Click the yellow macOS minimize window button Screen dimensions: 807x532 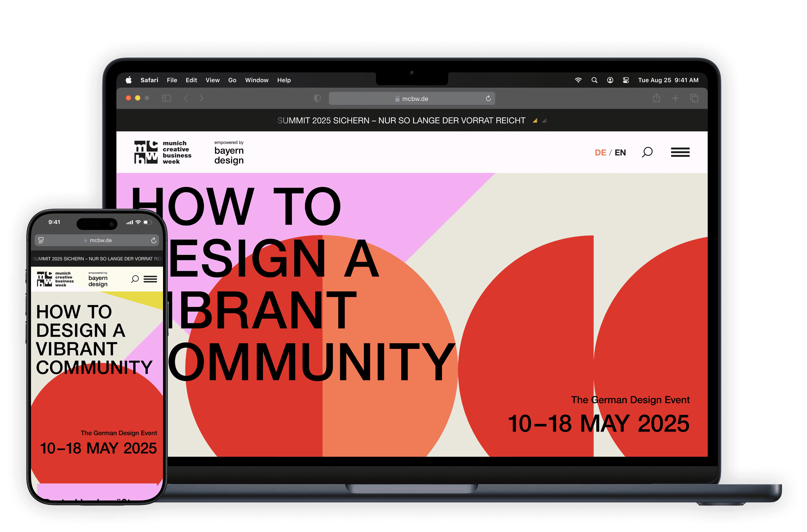coord(137,98)
